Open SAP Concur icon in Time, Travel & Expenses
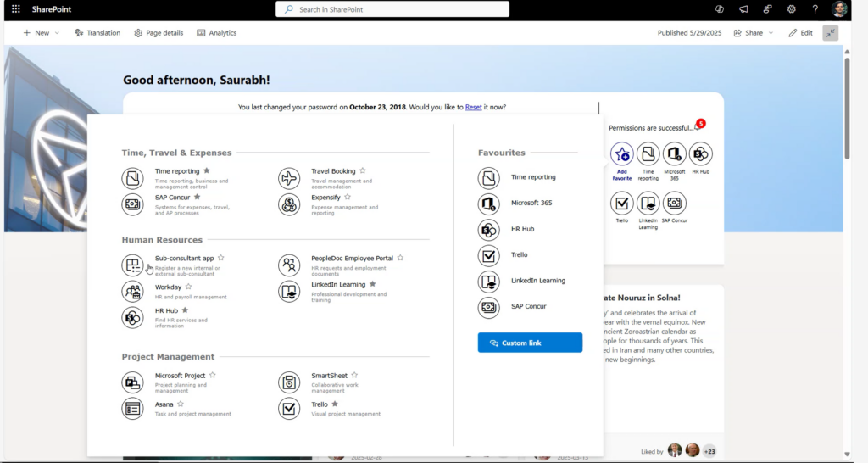868x463 pixels. tap(133, 204)
